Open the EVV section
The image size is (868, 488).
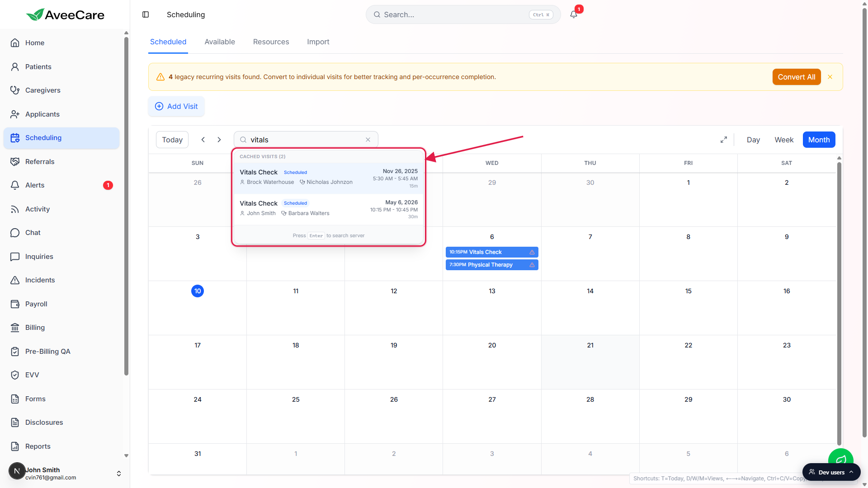[61, 375]
